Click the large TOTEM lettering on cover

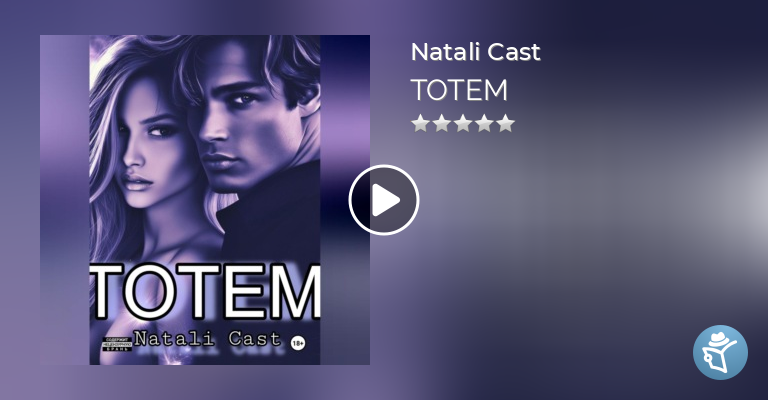[x=205, y=292]
